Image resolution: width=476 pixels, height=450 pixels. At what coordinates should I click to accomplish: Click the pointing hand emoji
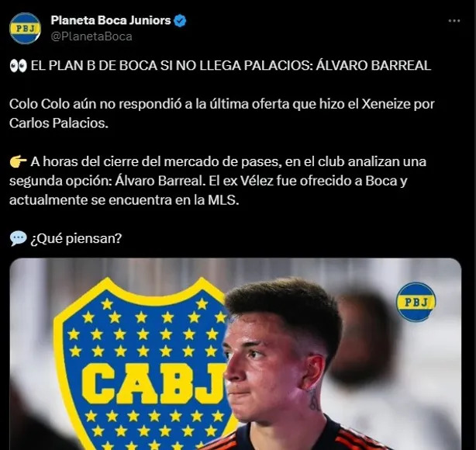[x=18, y=161]
